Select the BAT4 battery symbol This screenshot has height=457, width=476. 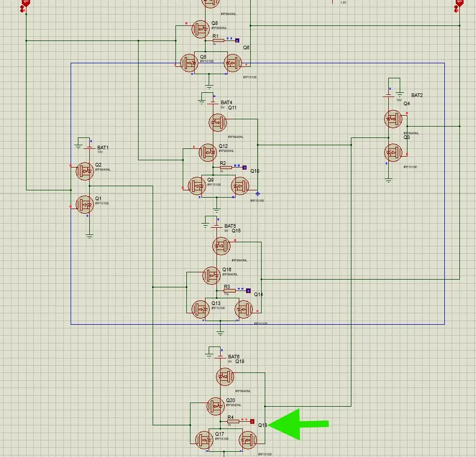point(213,103)
